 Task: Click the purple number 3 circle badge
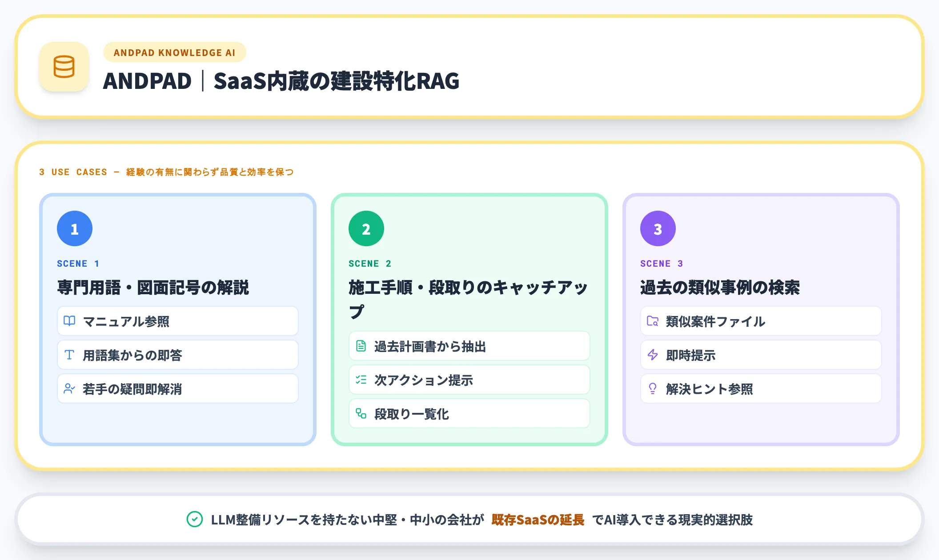[658, 228]
